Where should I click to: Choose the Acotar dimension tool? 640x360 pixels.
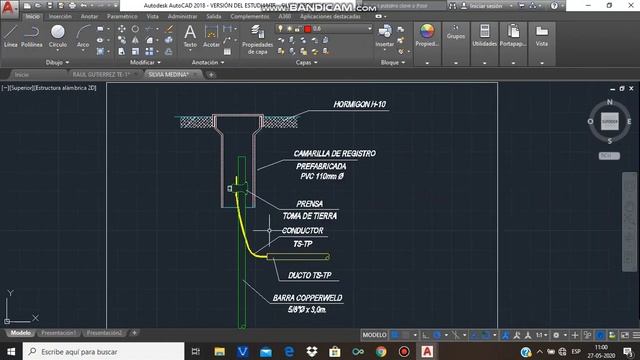pyautogui.click(x=211, y=36)
